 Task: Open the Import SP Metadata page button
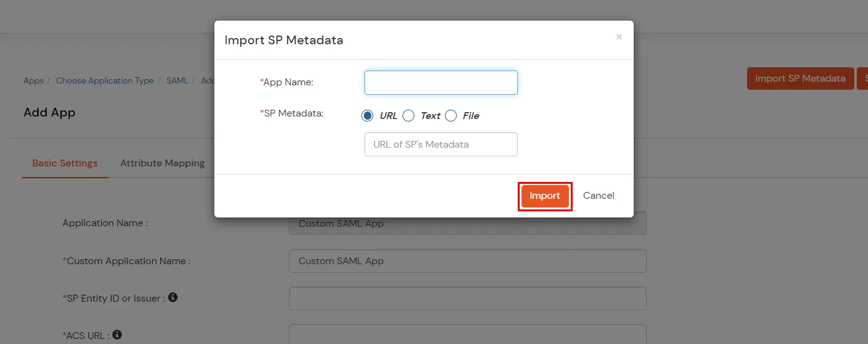click(x=800, y=79)
